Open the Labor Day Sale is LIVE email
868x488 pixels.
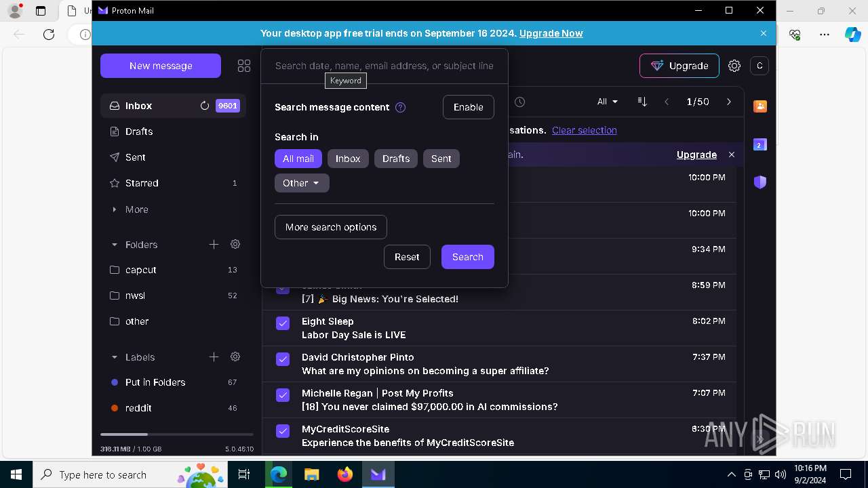click(499, 328)
